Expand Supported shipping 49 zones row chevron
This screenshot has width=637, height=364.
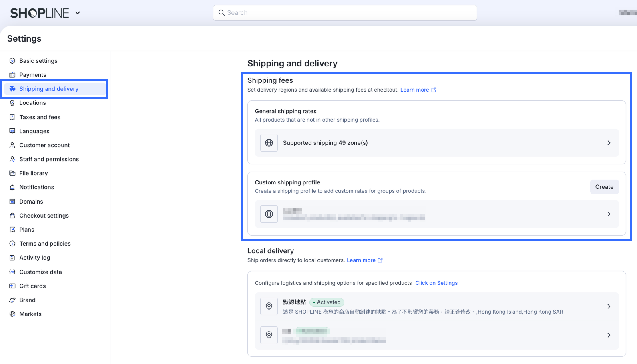click(609, 143)
